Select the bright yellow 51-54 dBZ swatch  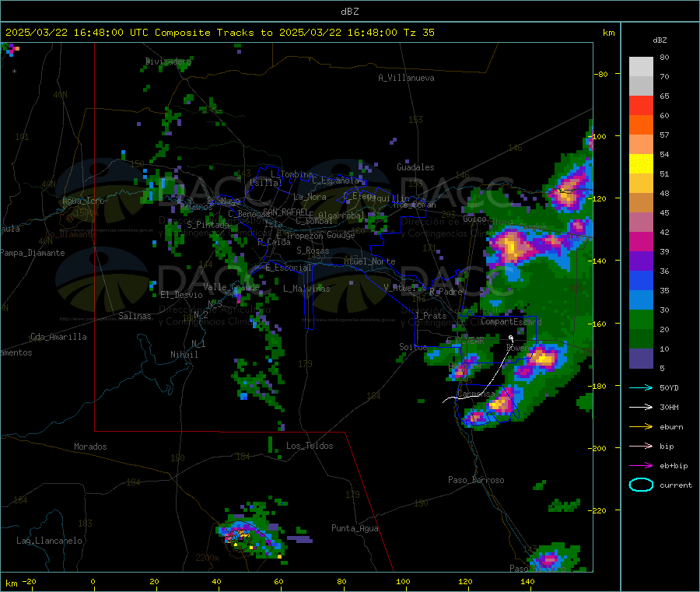coord(641,164)
